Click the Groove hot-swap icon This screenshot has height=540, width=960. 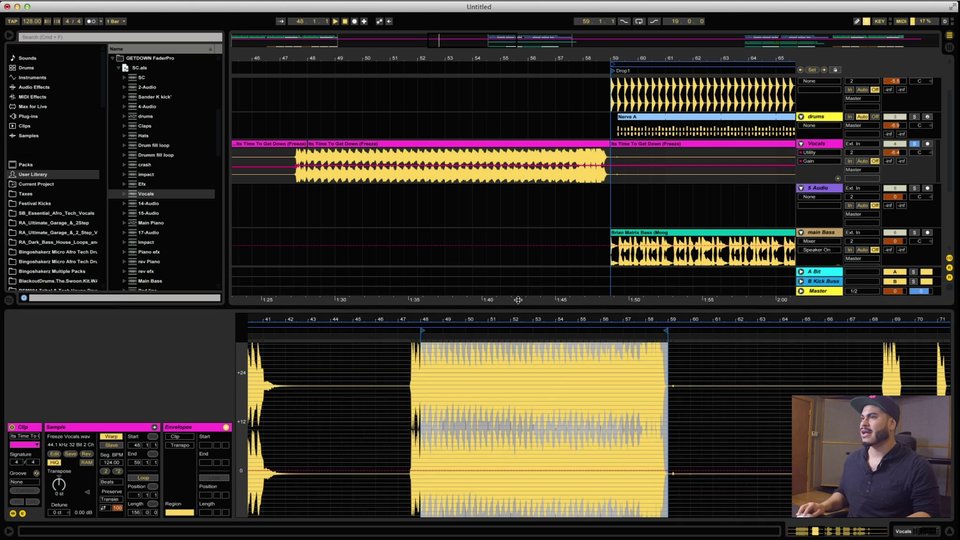(36, 473)
